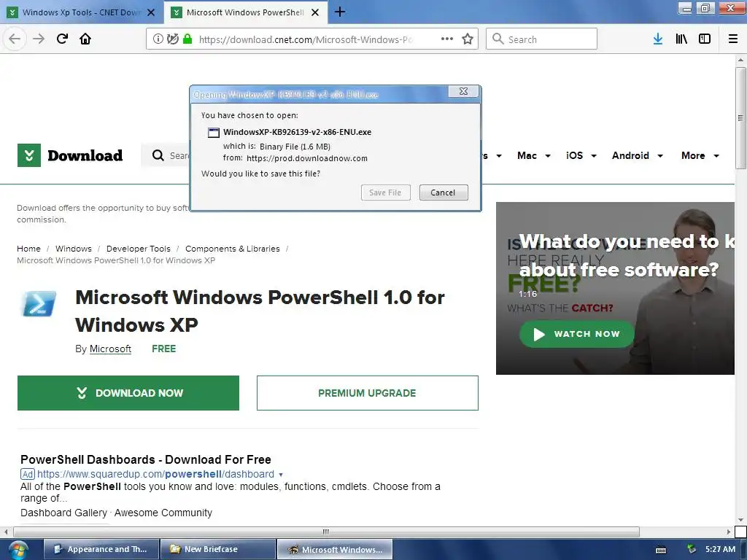Viewport: 747px width, 560px height.
Task: Open the Library bookmarks and history icon
Action: click(681, 39)
